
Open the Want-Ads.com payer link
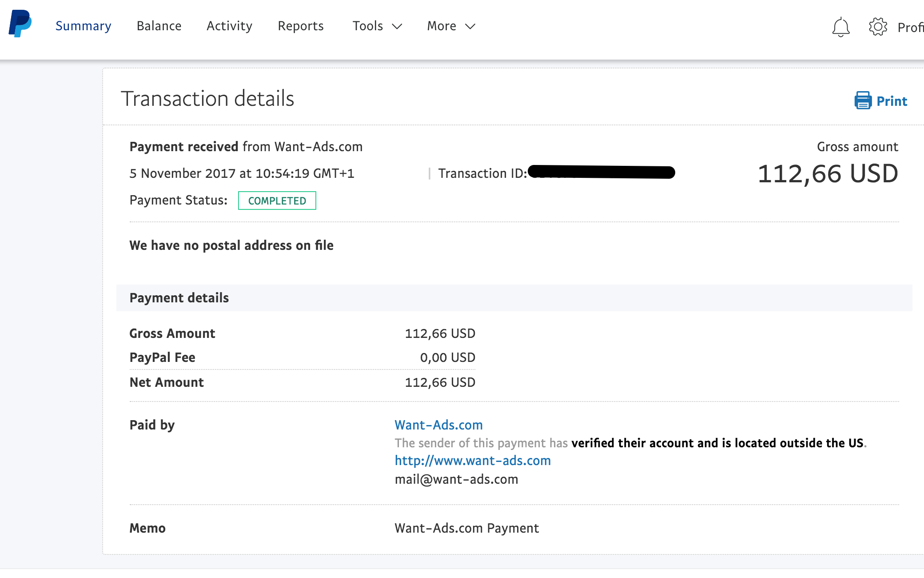438,425
